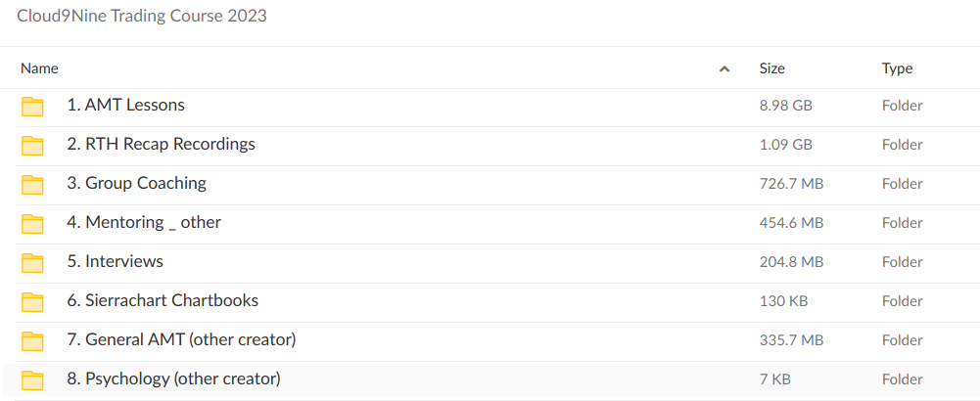The image size is (980, 401).
Task: Sort files by the Name column header
Action: coord(40,68)
